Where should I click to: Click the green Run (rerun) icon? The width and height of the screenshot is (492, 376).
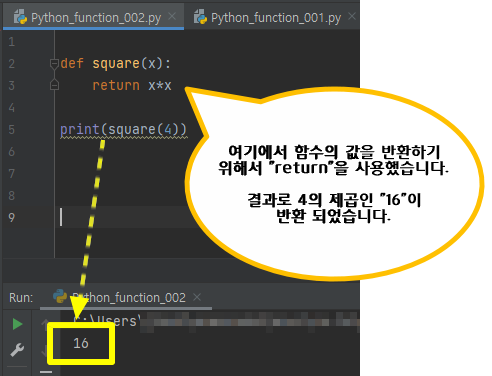pyautogui.click(x=17, y=324)
